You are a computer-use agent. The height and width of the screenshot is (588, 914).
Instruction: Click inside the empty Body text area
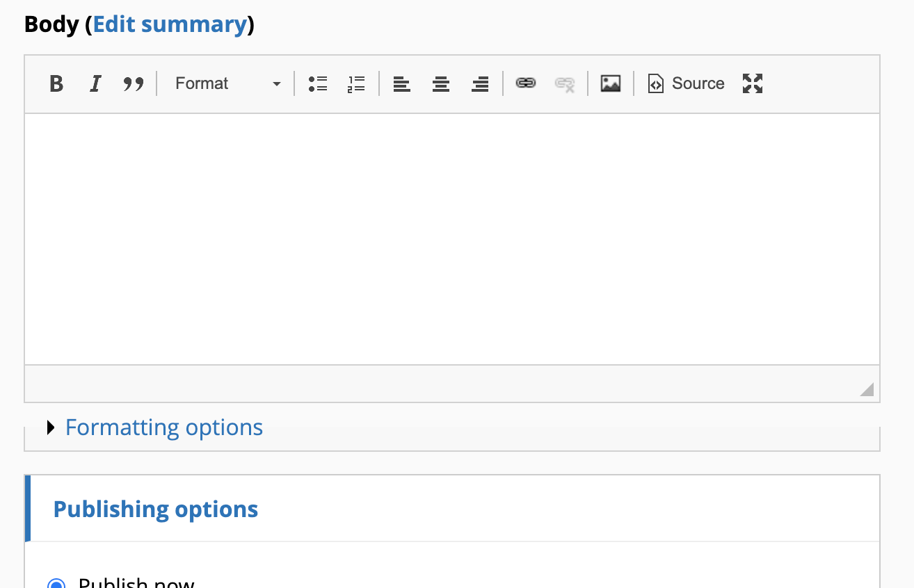[x=452, y=236]
